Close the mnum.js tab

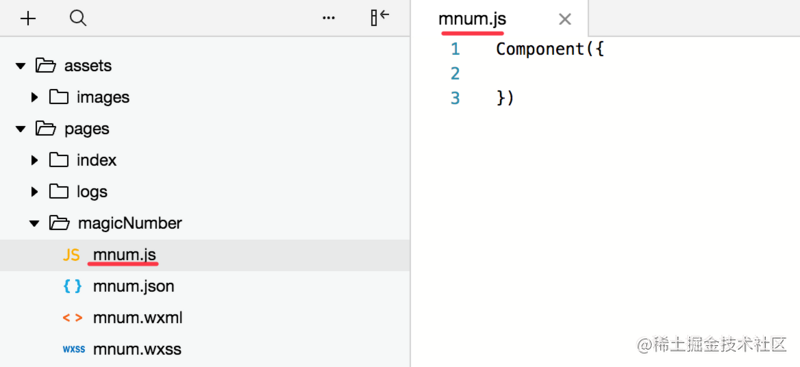tap(565, 19)
